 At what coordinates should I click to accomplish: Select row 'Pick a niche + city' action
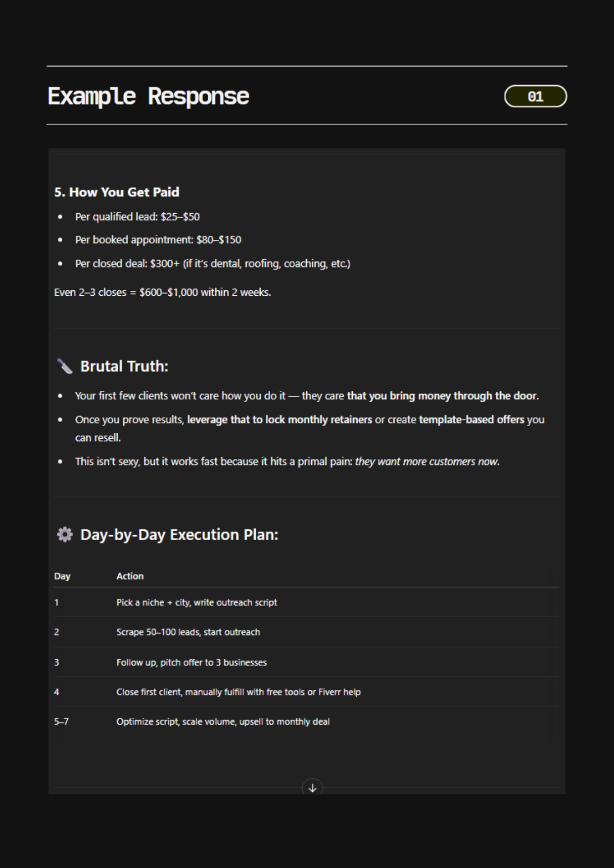tap(197, 602)
